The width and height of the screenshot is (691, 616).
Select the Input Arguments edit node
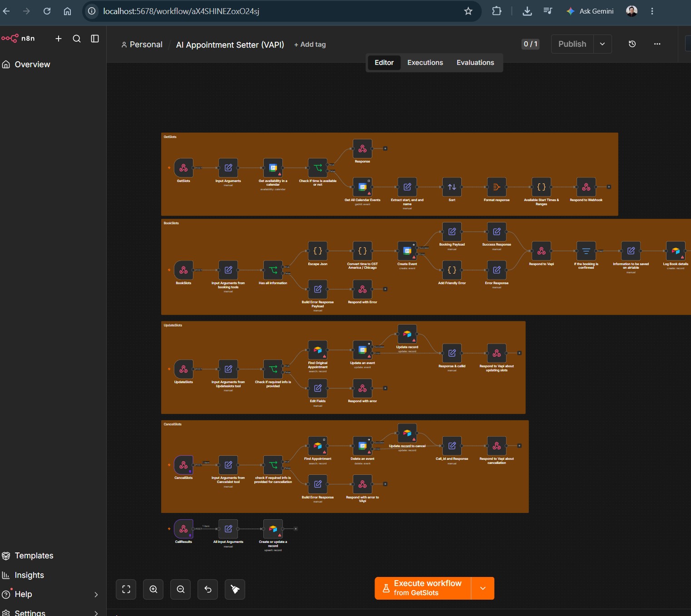coord(228,168)
